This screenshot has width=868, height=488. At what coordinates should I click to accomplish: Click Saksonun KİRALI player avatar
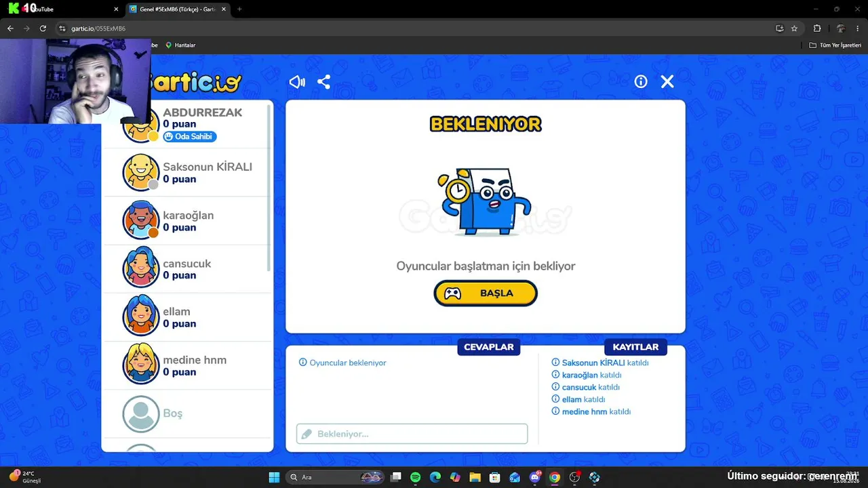tap(141, 172)
